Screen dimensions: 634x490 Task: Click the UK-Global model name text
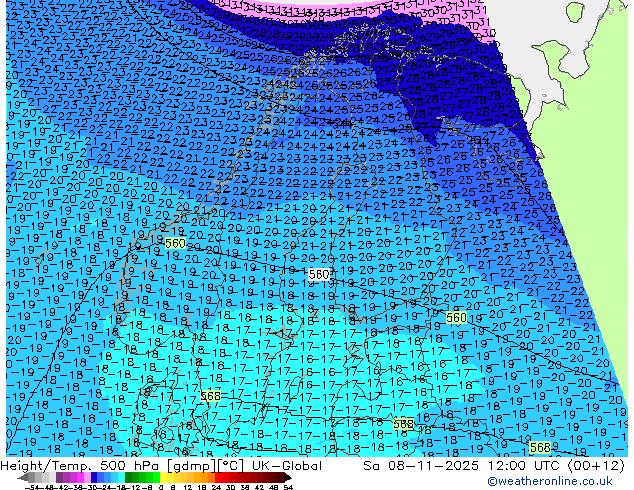(x=287, y=466)
